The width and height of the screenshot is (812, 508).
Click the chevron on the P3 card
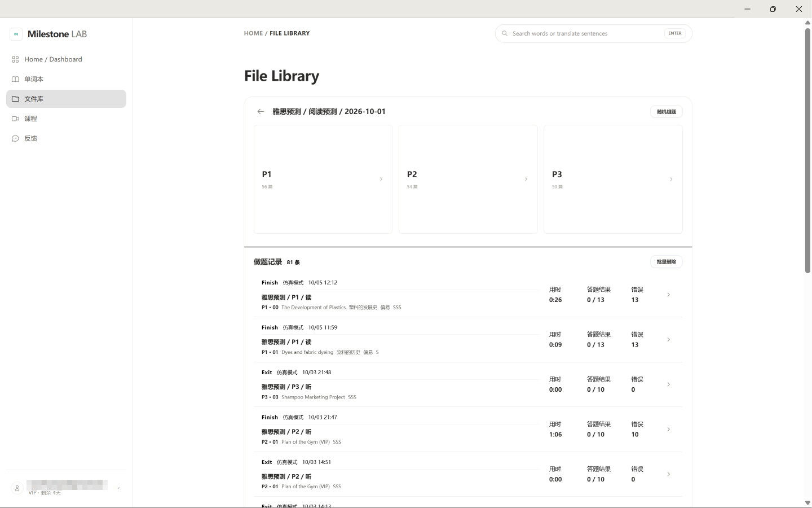coord(671,179)
